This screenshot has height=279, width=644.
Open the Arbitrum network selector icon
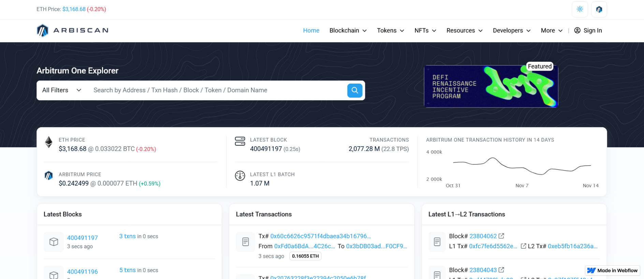[599, 9]
